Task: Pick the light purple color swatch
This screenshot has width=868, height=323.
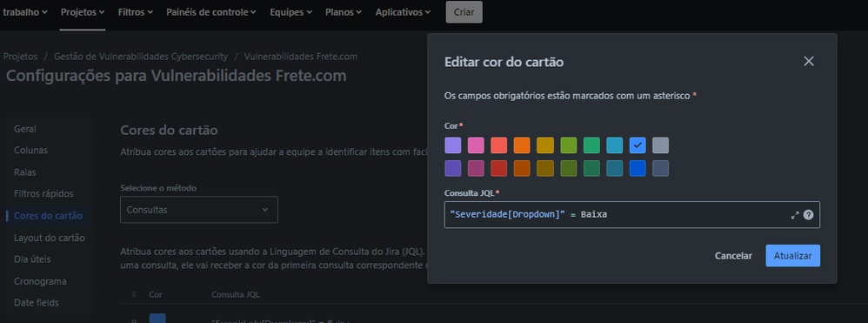Action: pyautogui.click(x=453, y=145)
